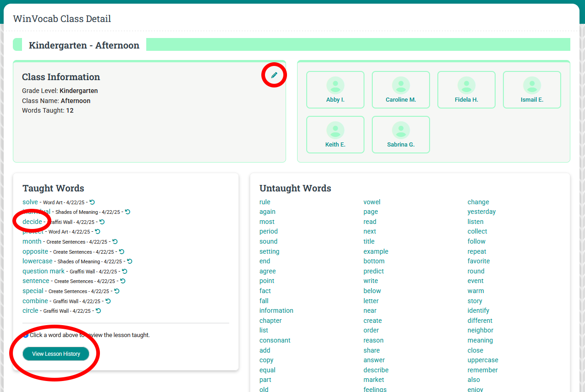
Task: Click the reset icon next to circle
Action: point(98,310)
